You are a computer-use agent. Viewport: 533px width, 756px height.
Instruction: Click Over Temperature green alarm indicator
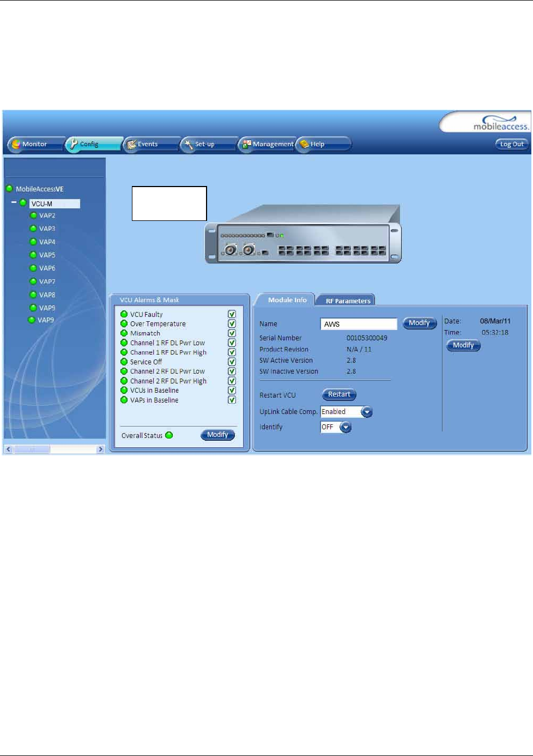[x=124, y=323]
